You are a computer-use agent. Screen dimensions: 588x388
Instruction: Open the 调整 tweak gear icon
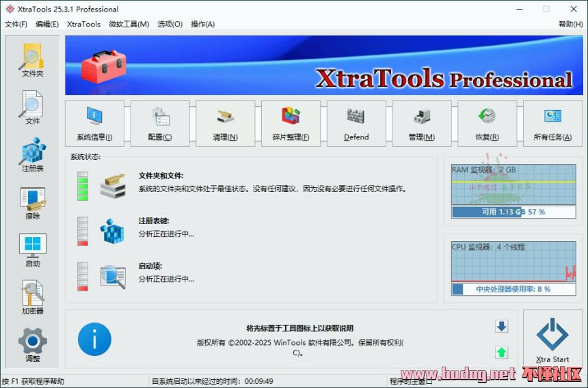[x=32, y=345]
